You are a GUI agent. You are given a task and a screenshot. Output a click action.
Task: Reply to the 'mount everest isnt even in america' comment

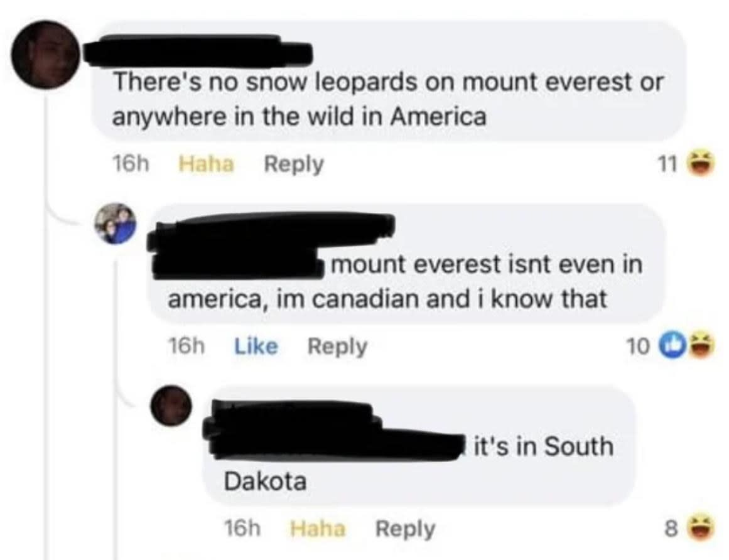tap(338, 347)
